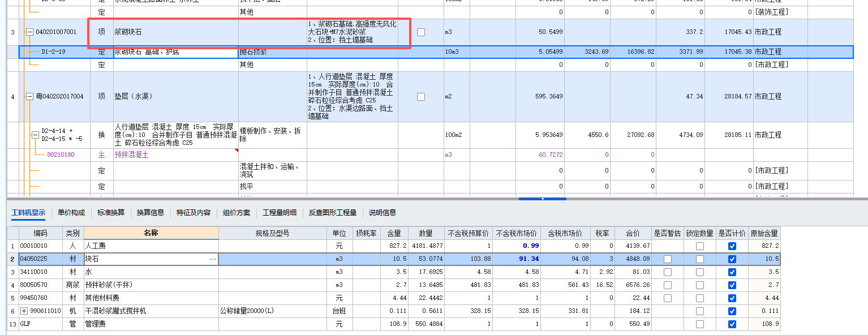Viewport: 868px width, 335px height.
Task: Open the 特征及内容 tab
Action: (194, 213)
